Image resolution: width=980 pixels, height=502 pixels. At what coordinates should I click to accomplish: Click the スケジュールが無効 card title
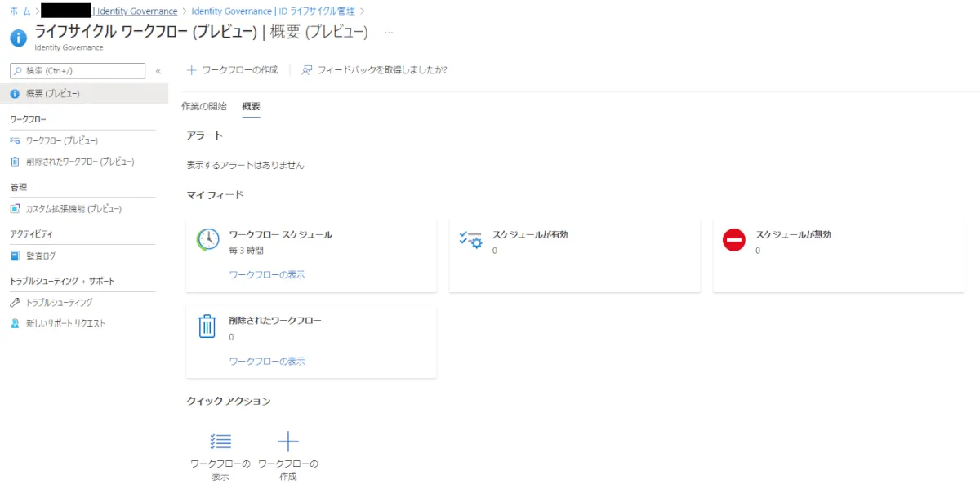[x=793, y=234]
